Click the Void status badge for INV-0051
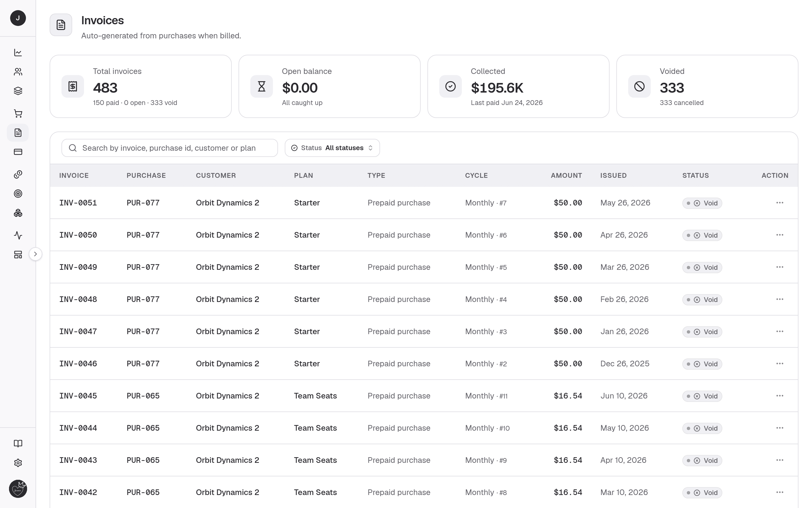Image resolution: width=812 pixels, height=508 pixels. click(702, 203)
